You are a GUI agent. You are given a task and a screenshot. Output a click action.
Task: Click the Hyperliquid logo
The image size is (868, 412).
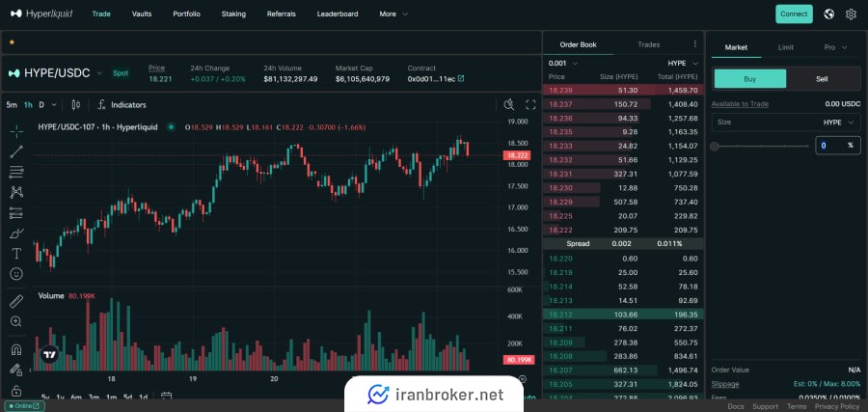pyautogui.click(x=41, y=14)
